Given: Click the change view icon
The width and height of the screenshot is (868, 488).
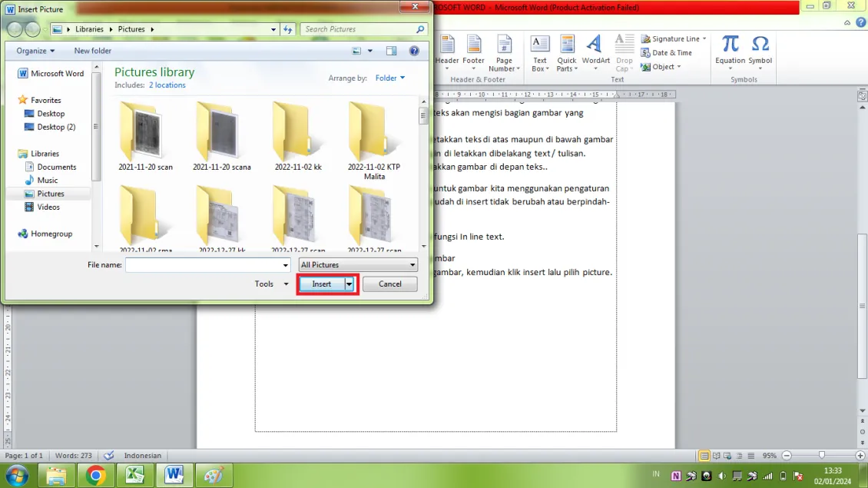Looking at the screenshot, I should pyautogui.click(x=356, y=51).
